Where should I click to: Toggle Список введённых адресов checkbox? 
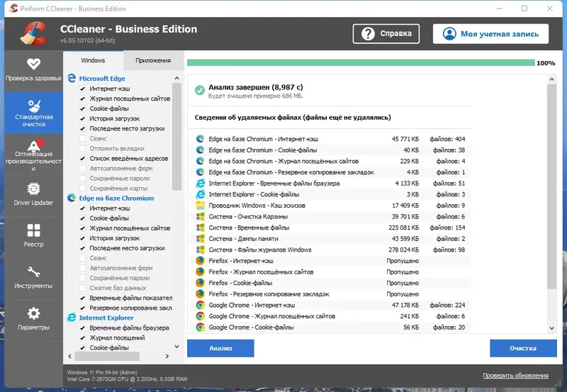tap(82, 158)
